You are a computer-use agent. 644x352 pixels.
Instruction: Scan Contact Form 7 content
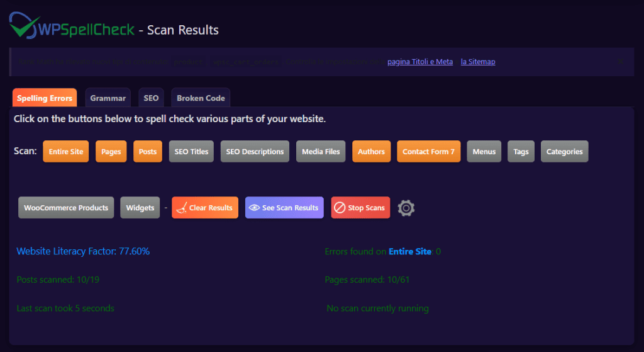point(428,151)
